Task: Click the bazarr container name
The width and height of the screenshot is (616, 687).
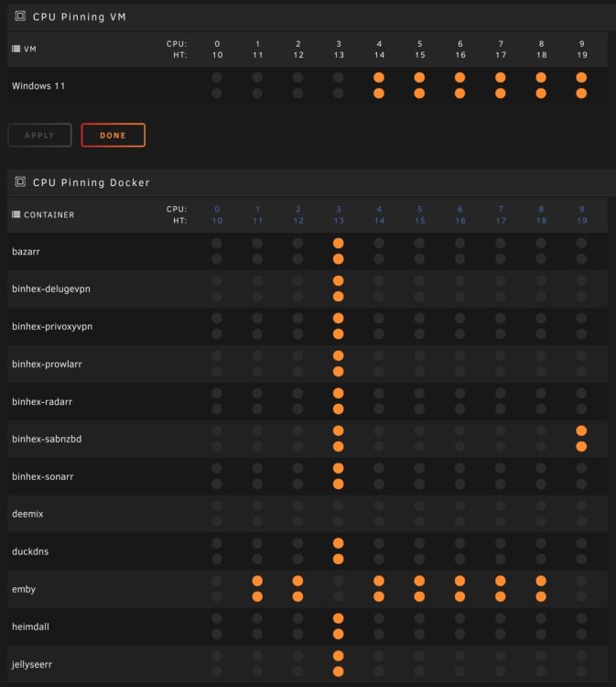Action: pyautogui.click(x=26, y=252)
